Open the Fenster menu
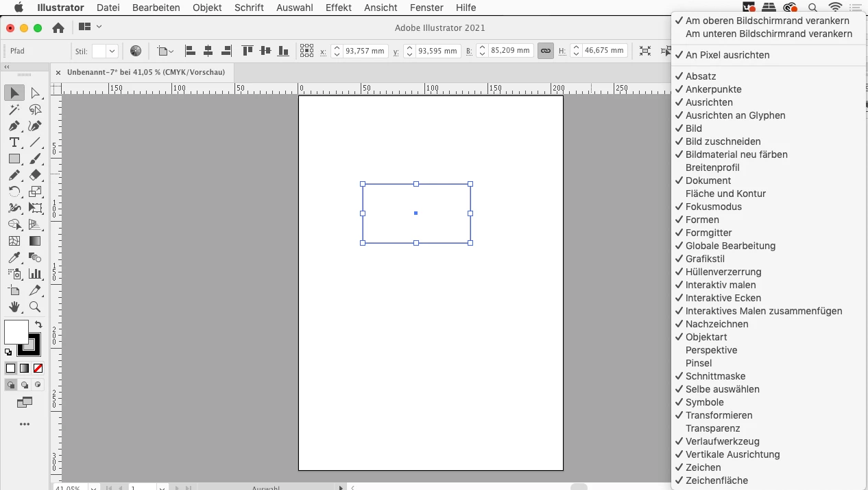 tap(426, 8)
